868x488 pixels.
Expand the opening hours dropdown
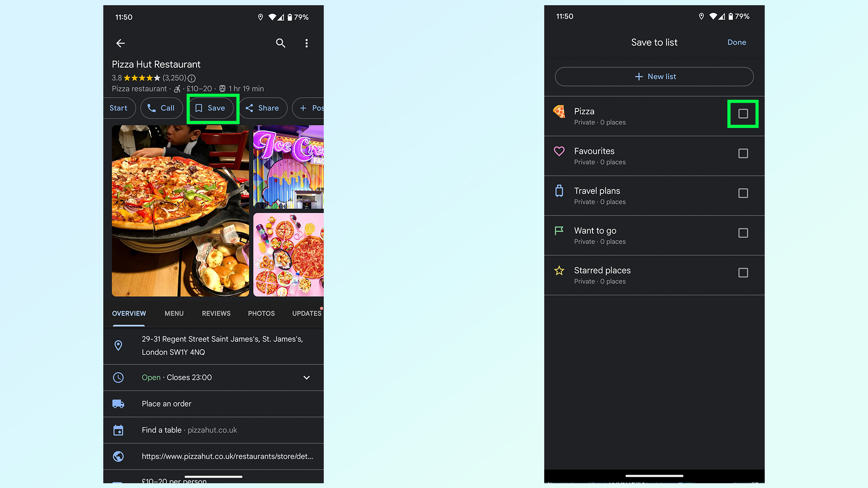(x=307, y=377)
